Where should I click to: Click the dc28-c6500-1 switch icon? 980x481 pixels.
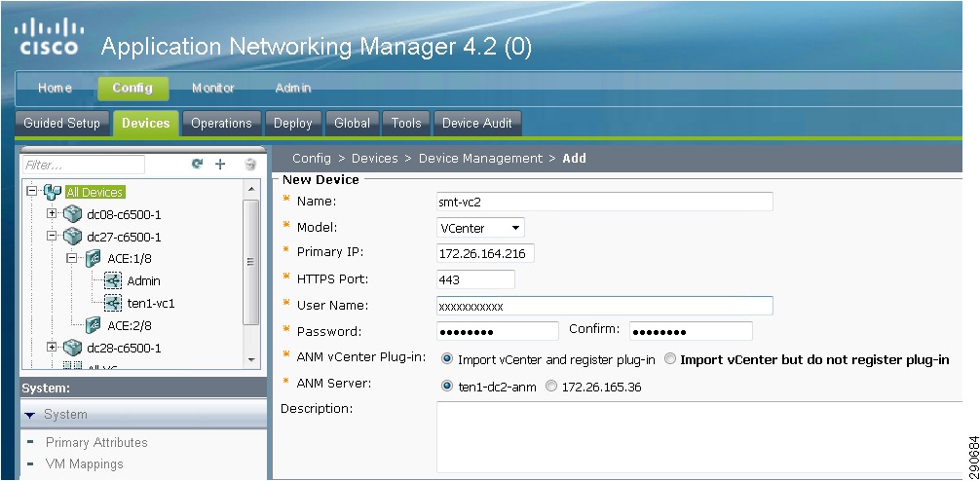point(72,348)
